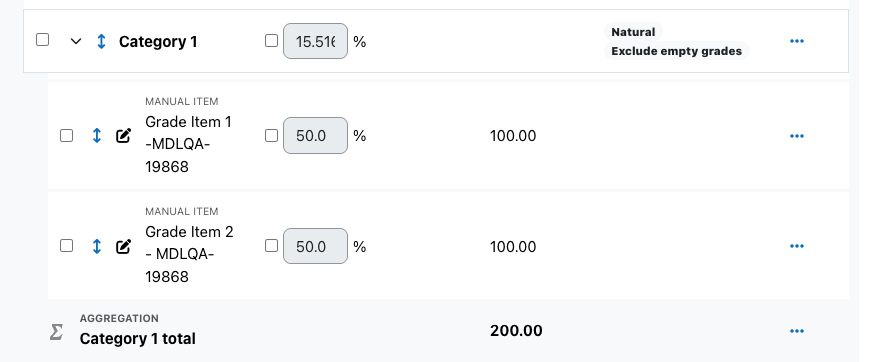Tick the select checkbox for Category 1
The width and height of the screenshot is (873, 362).
[x=42, y=40]
